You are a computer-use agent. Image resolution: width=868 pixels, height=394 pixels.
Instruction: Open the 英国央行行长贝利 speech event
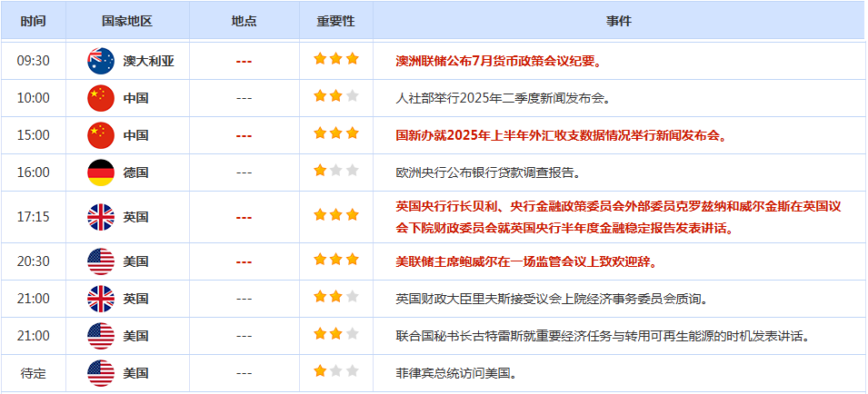point(619,217)
